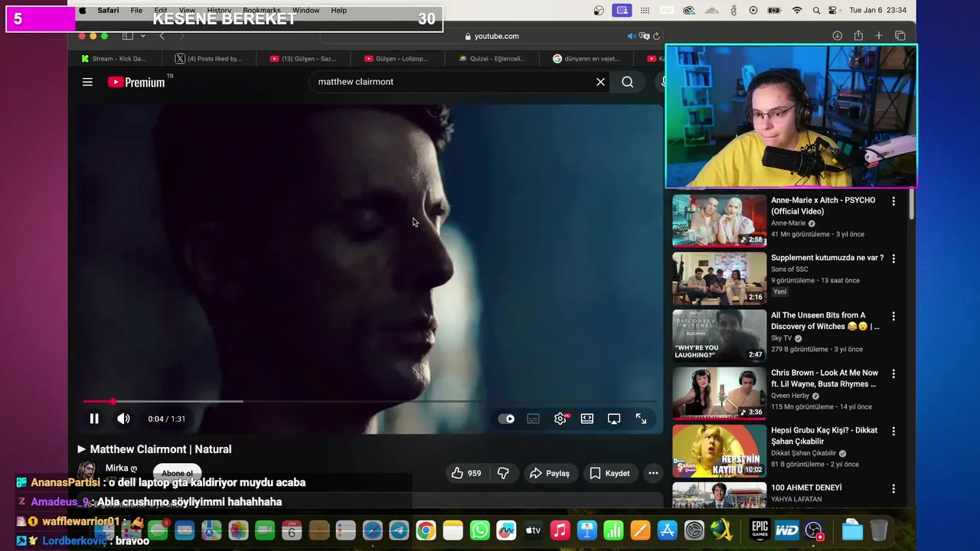Pause the video playback

click(x=94, y=419)
